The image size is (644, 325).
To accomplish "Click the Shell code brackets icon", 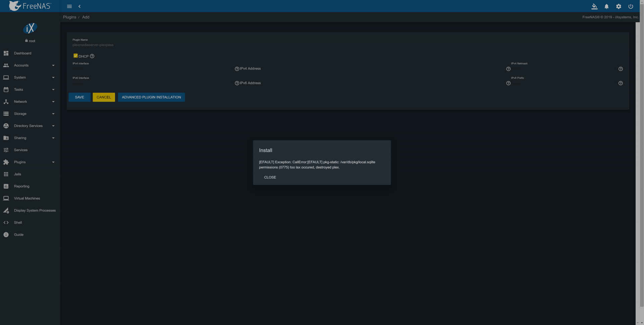I will pyautogui.click(x=6, y=223).
